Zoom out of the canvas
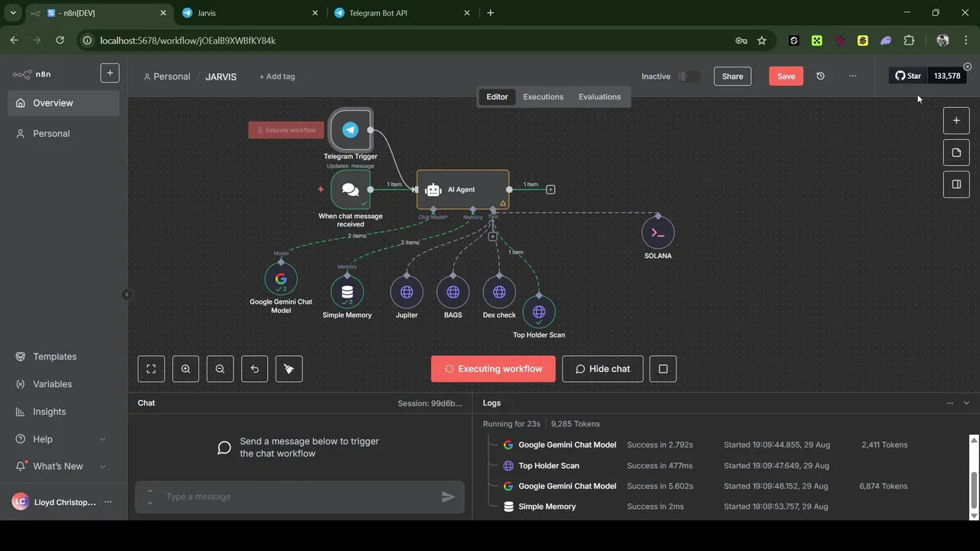 coord(220,369)
